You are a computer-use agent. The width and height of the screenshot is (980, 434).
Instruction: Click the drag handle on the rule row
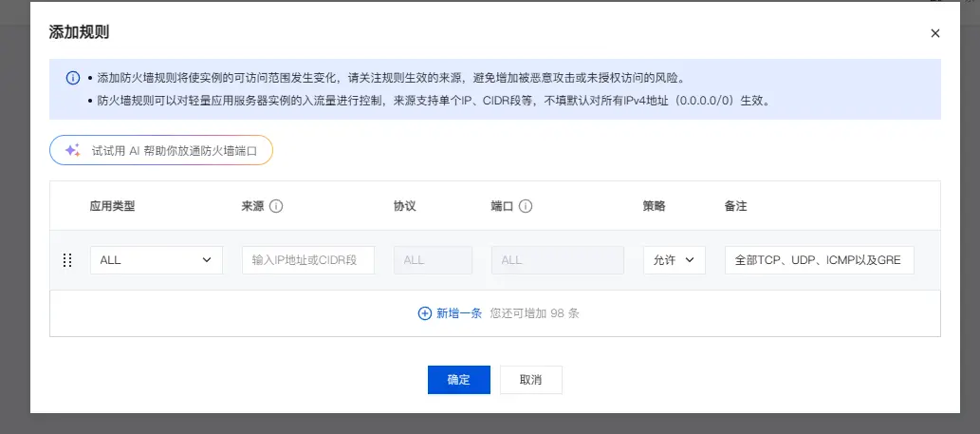(67, 260)
